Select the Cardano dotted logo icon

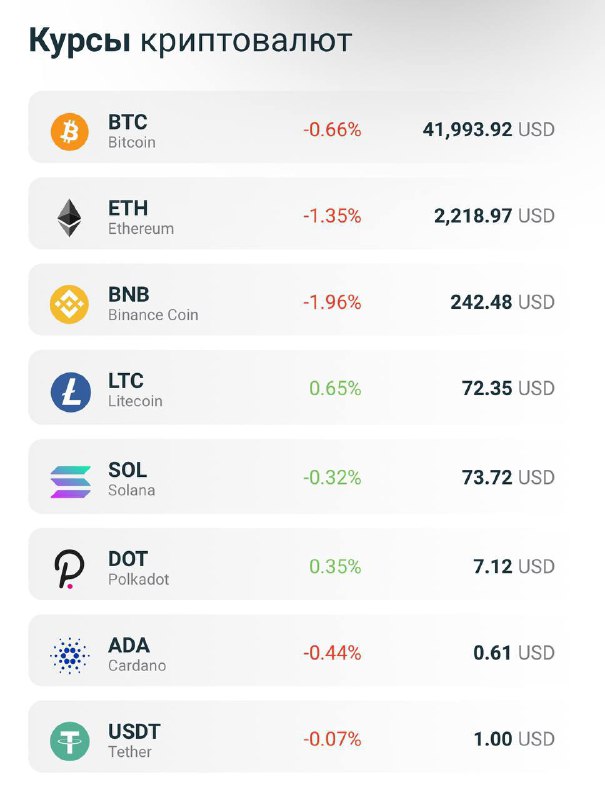[70, 655]
